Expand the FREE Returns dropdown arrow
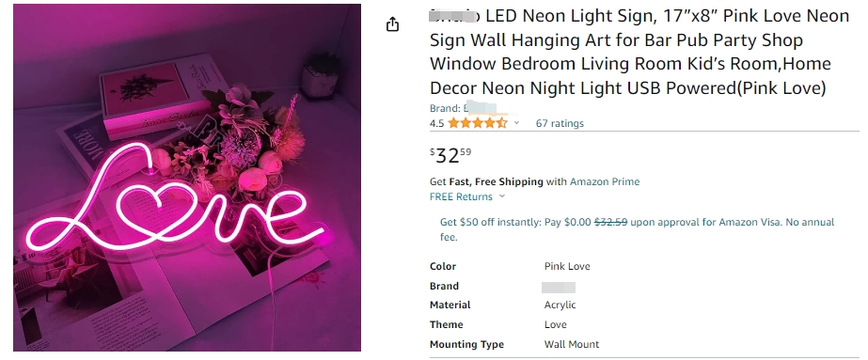 coord(502,196)
